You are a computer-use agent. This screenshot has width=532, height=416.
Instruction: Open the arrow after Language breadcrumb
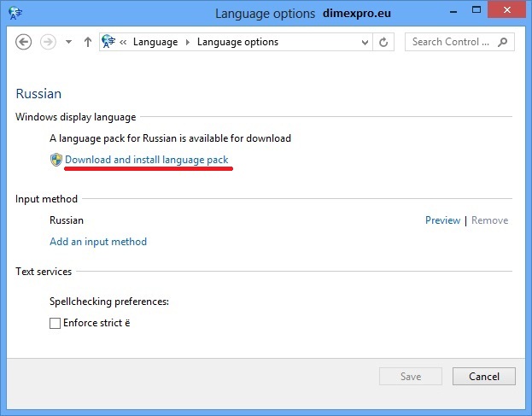coord(188,42)
